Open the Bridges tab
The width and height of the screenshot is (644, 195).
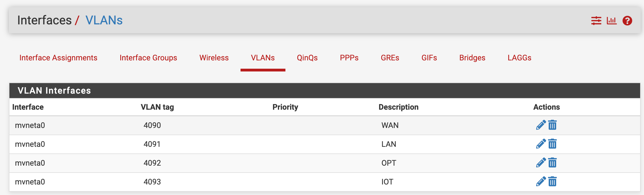pyautogui.click(x=472, y=58)
